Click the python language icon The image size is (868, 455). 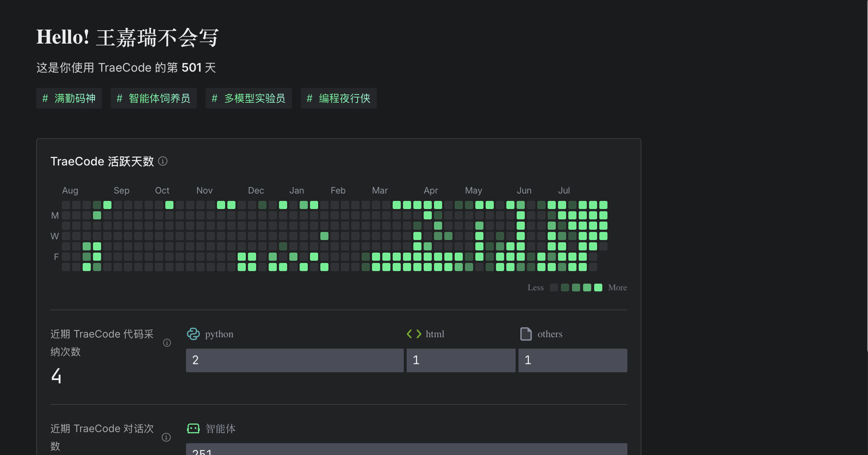click(x=193, y=334)
